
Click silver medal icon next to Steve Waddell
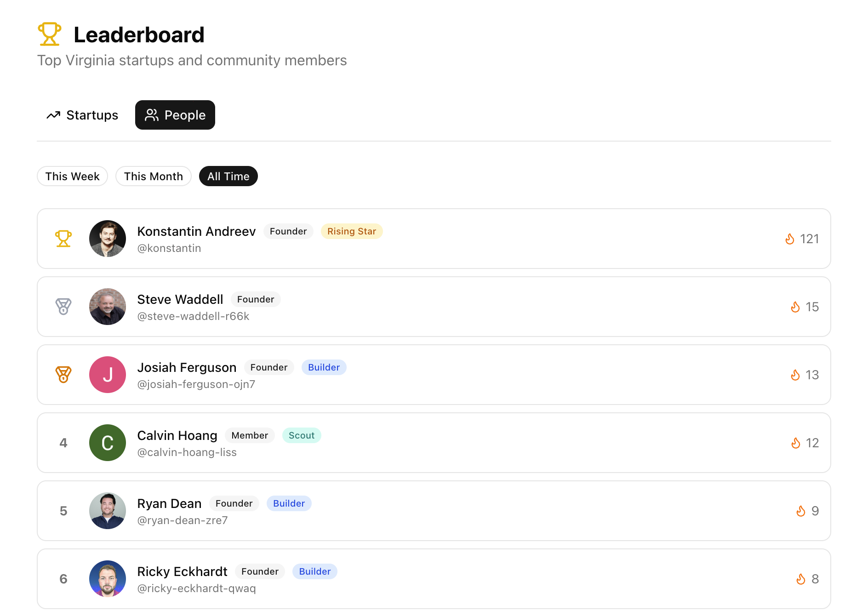pos(63,307)
